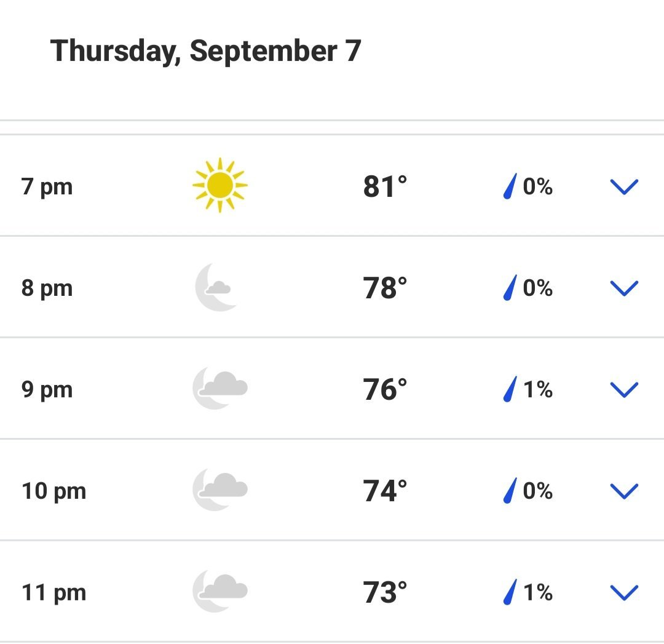
Task: Expand the 8 pm forecast details
Action: [623, 288]
